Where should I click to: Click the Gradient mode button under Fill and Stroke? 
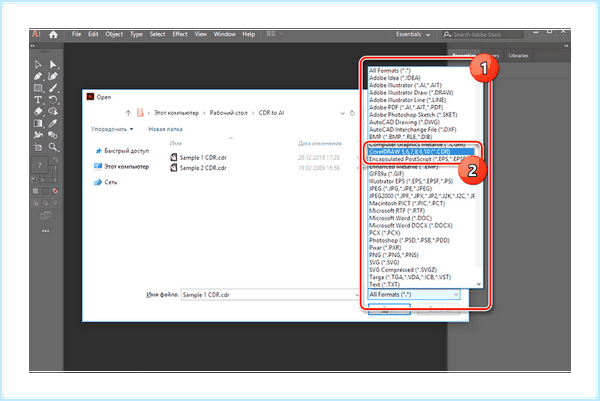45,191
